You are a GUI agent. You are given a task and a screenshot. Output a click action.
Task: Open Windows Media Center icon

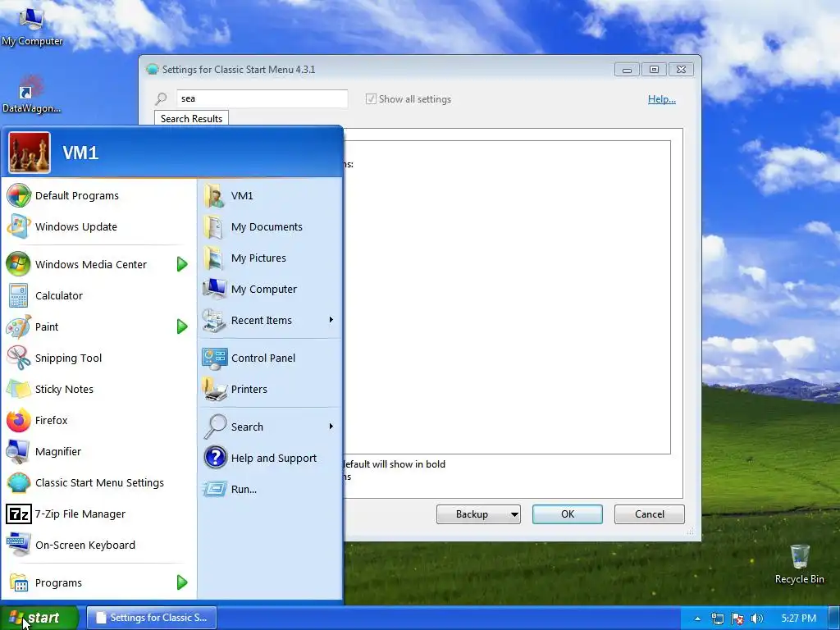[18, 264]
